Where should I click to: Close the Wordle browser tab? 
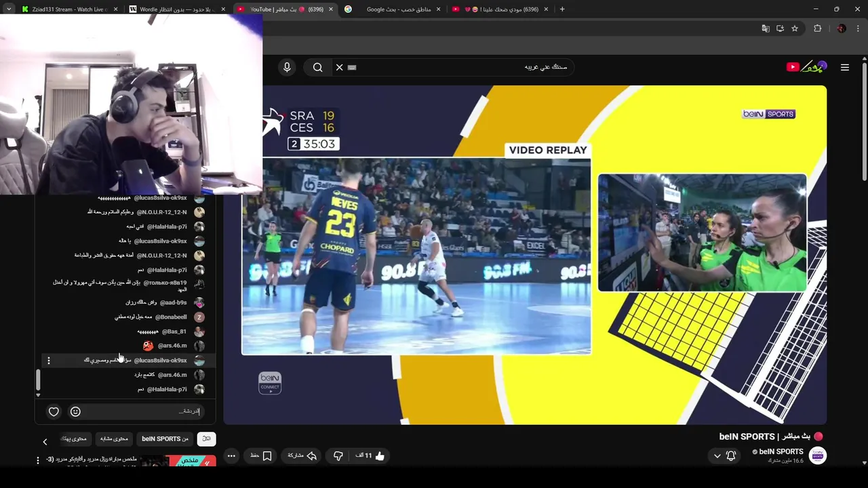pyautogui.click(x=222, y=9)
